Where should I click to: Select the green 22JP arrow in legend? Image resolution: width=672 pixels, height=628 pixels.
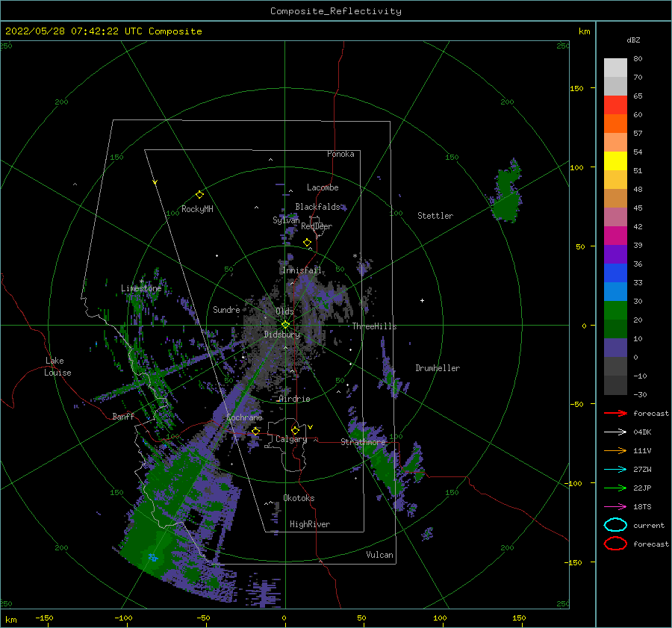615,488
